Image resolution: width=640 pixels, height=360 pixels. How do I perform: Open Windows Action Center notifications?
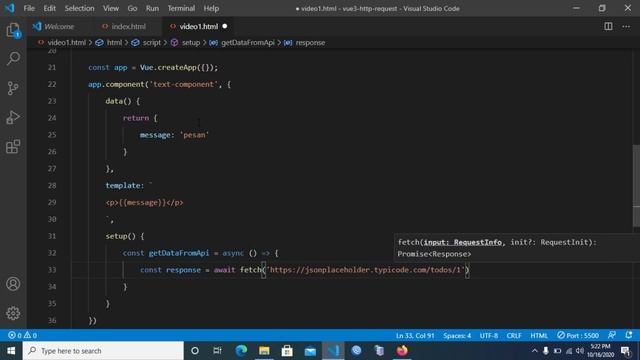tap(626, 351)
